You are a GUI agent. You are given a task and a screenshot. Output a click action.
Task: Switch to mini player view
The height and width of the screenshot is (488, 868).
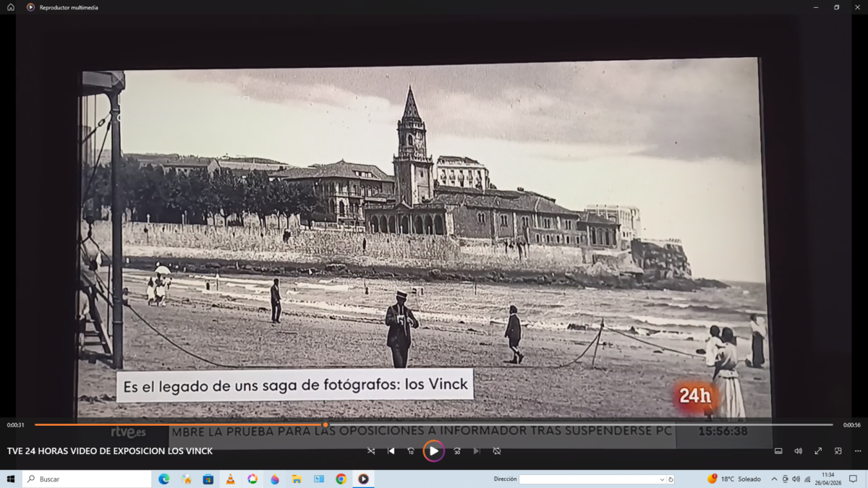click(838, 451)
